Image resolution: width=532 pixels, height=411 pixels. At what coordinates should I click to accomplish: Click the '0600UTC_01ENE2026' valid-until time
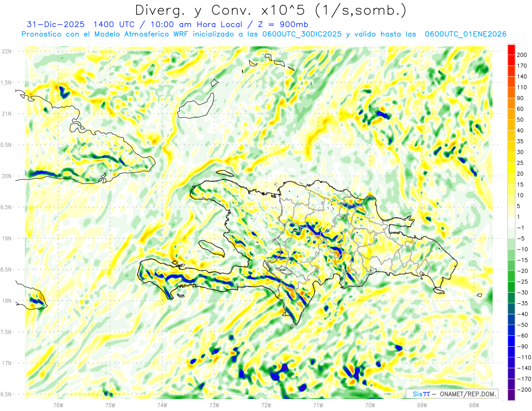(465, 34)
